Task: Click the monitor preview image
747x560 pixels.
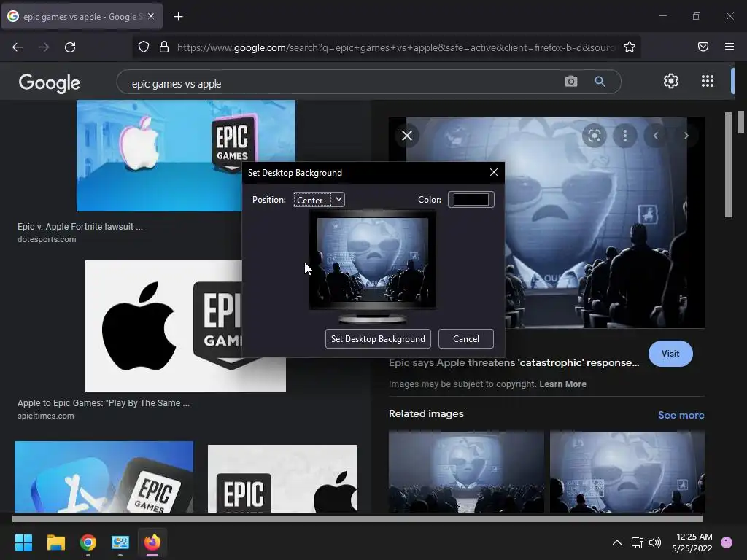Action: [x=373, y=260]
